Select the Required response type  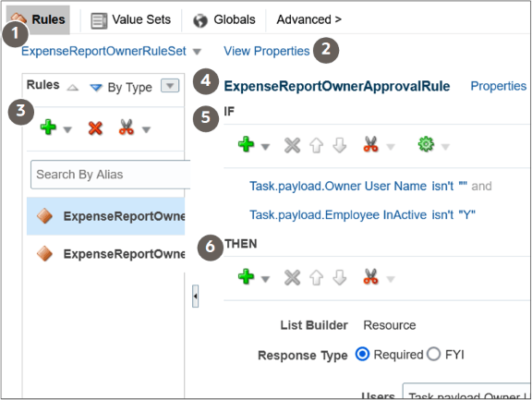tap(362, 354)
